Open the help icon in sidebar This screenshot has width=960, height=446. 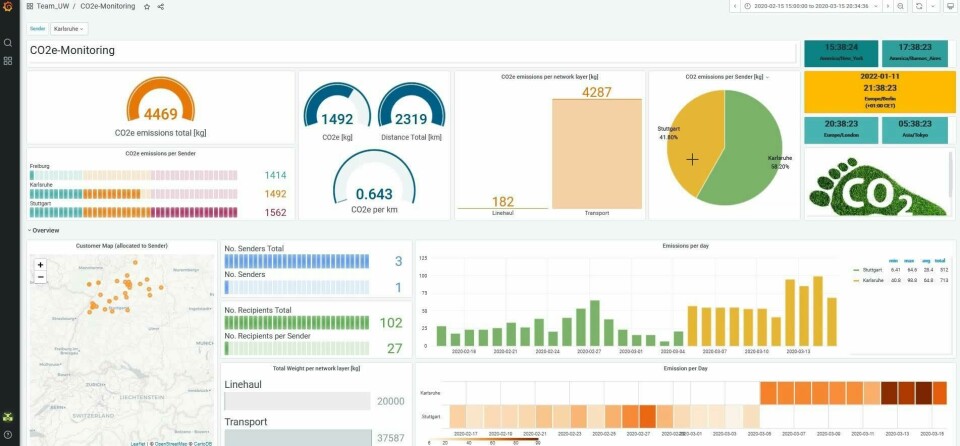pyautogui.click(x=8, y=434)
